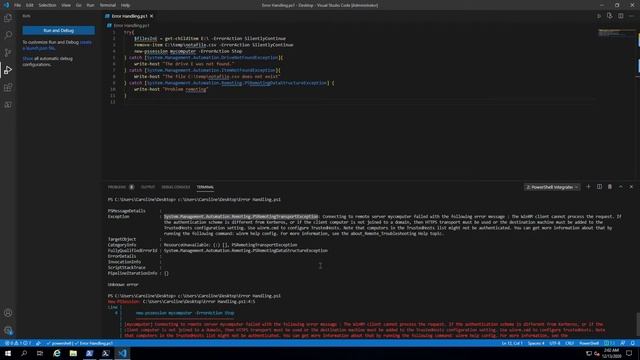Open the notifications bell in status bar
This screenshot has height=360, width=640.
click(632, 343)
